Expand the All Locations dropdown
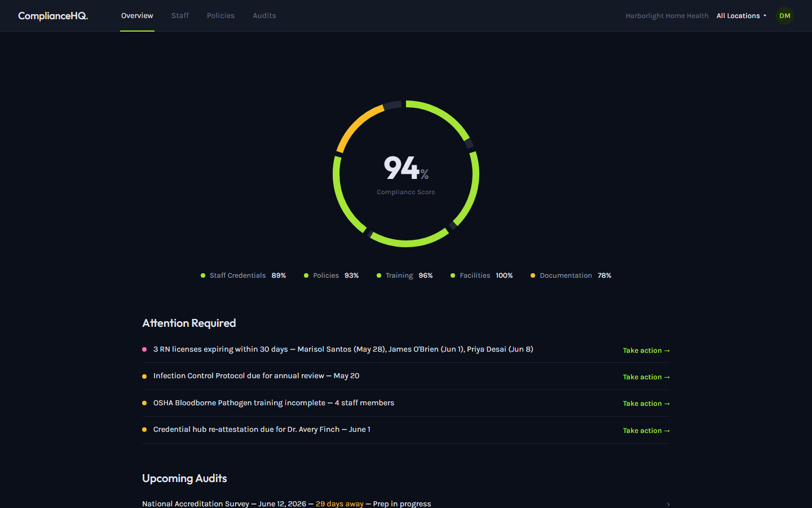This screenshot has width=812, height=508. [742, 16]
